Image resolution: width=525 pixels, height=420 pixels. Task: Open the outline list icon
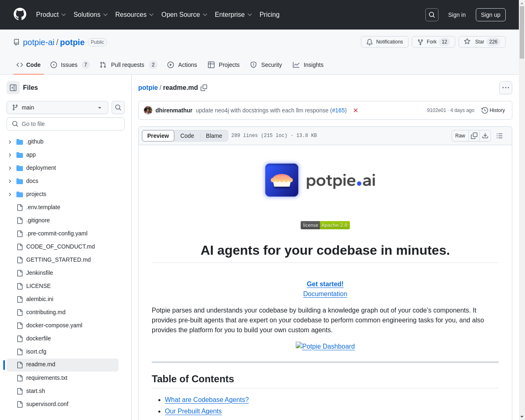point(500,136)
